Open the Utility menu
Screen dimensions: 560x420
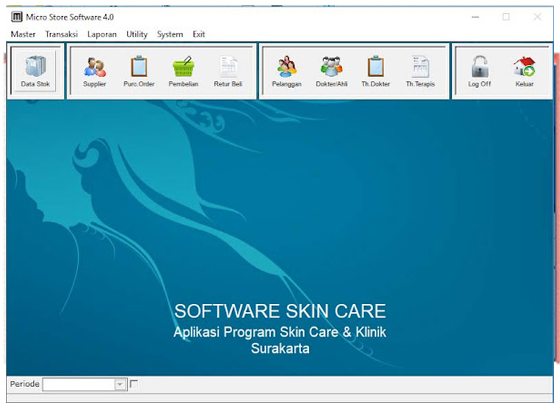point(137,34)
